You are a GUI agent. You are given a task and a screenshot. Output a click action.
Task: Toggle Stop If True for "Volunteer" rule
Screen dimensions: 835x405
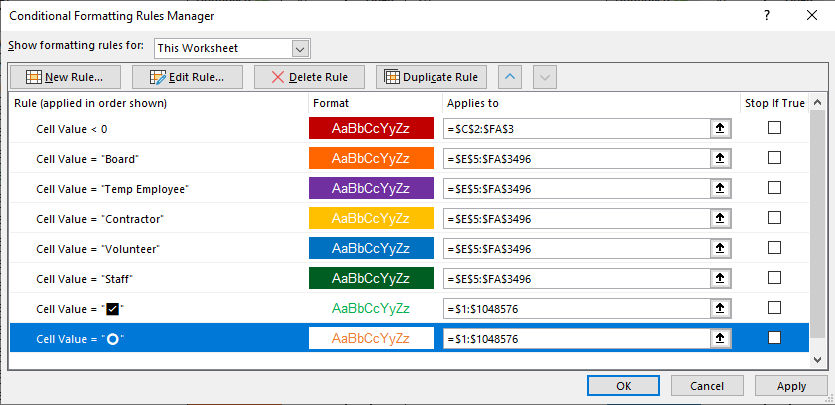[774, 248]
